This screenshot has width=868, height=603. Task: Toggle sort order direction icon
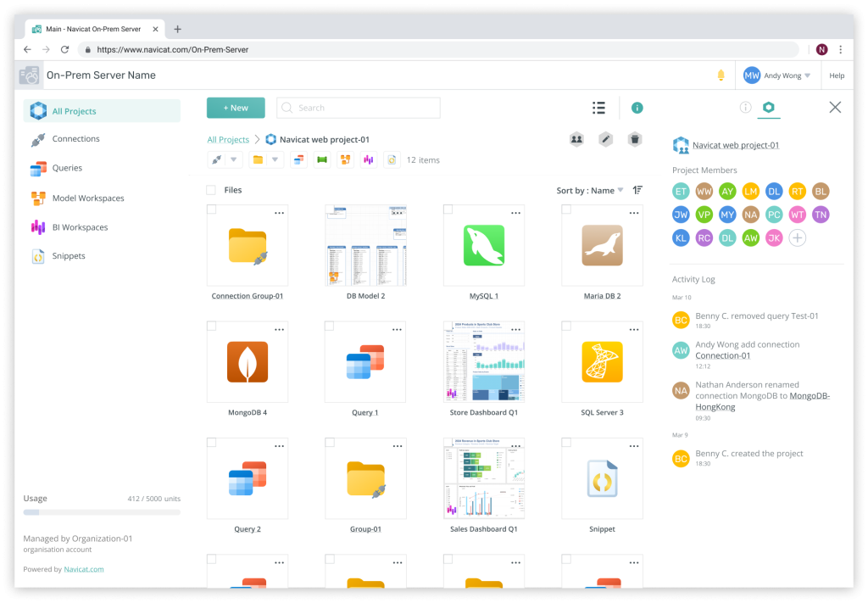tap(637, 190)
